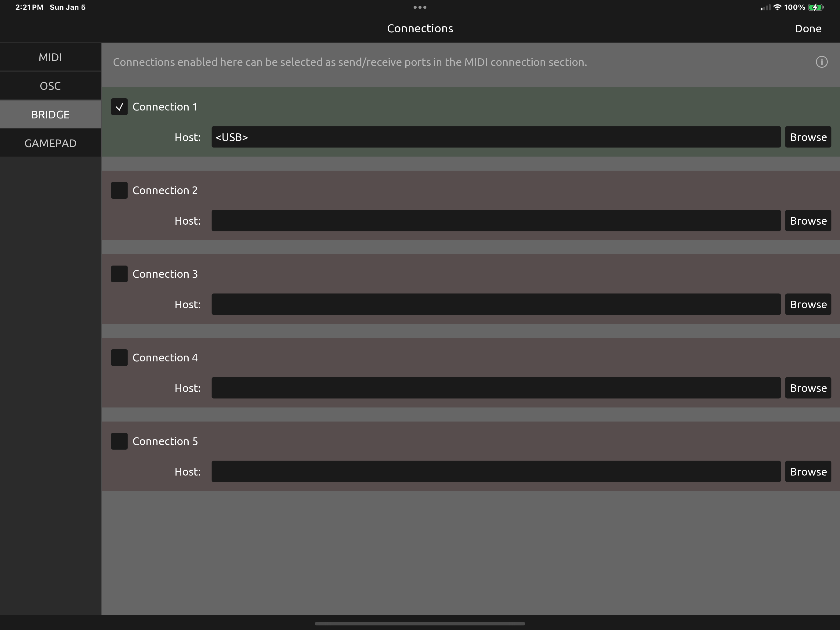Enable the Connection 5 checkbox
Image resolution: width=840 pixels, height=630 pixels.
click(x=119, y=441)
